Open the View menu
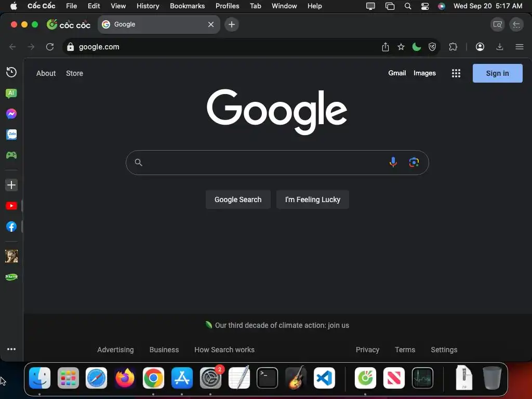 (118, 6)
